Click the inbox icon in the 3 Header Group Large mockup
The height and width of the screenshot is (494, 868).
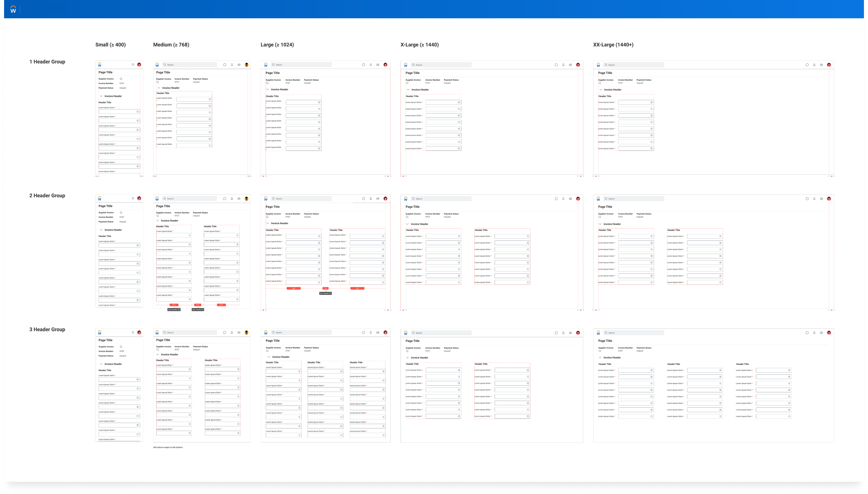coord(378,332)
